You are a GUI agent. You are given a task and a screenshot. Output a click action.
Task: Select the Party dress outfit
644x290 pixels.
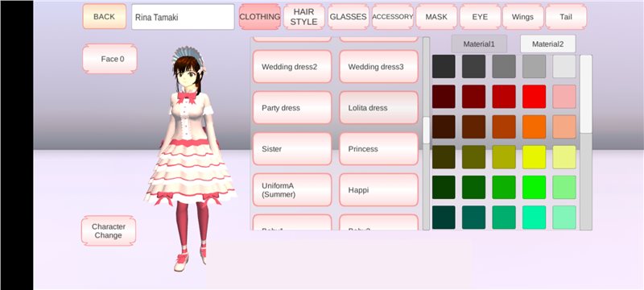[292, 108]
